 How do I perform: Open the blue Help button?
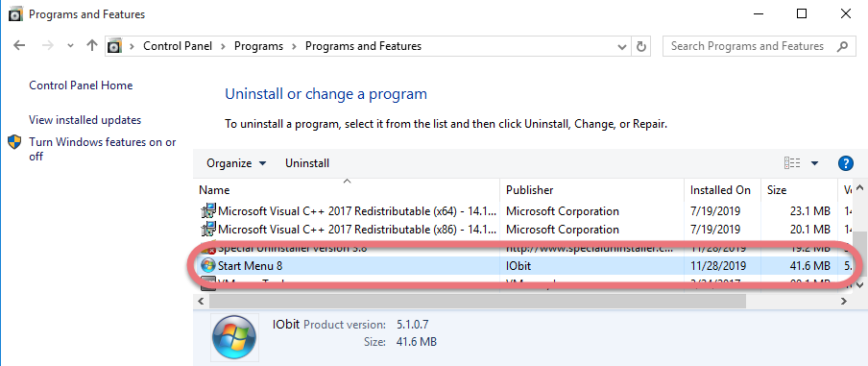click(x=845, y=162)
